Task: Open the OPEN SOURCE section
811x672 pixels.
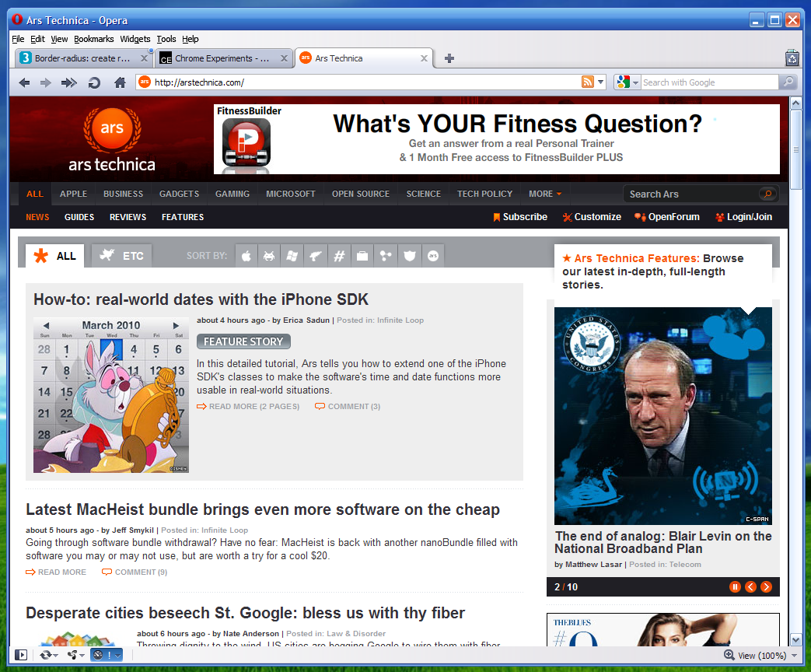Action: pos(361,194)
